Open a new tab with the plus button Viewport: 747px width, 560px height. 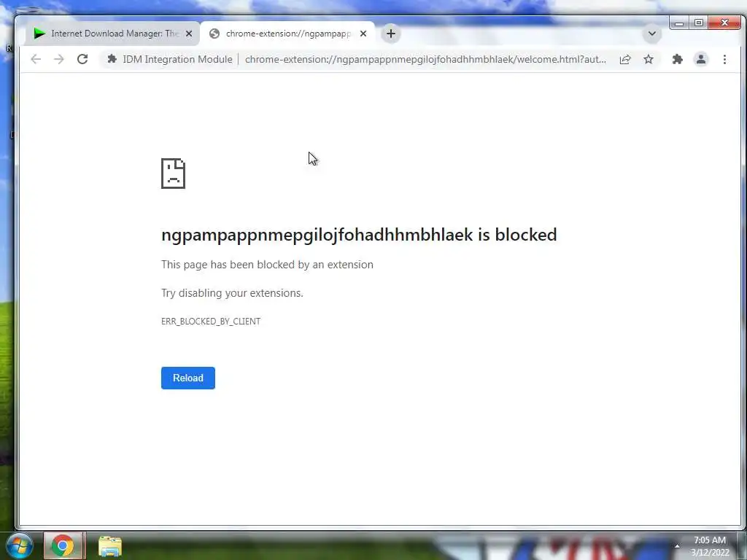coord(391,34)
